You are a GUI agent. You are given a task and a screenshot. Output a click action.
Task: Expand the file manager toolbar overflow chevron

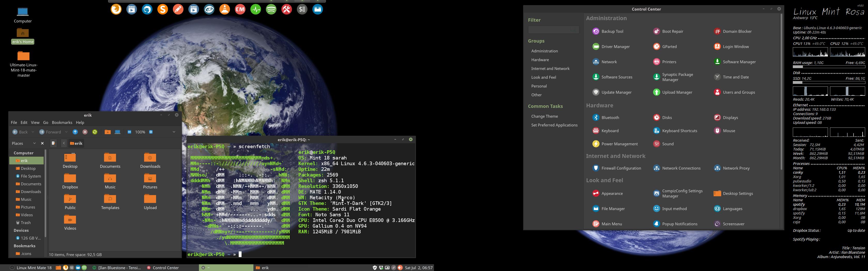click(x=174, y=132)
